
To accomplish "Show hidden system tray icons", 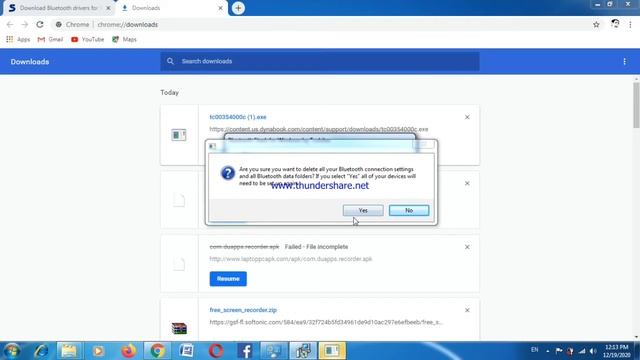I will coord(547,351).
